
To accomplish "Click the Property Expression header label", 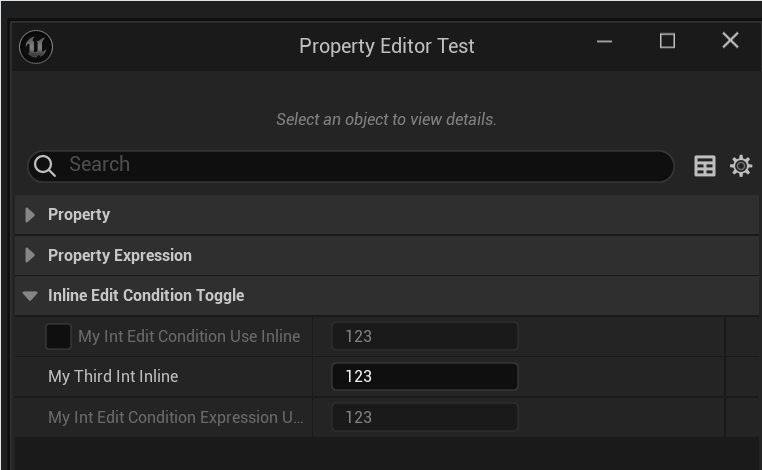I will pos(120,256).
